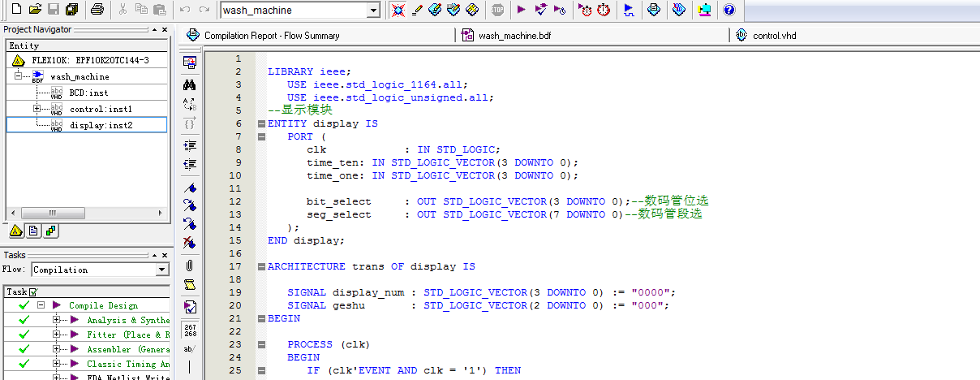
Task: Click the Stop Processing icon
Action: [497, 10]
